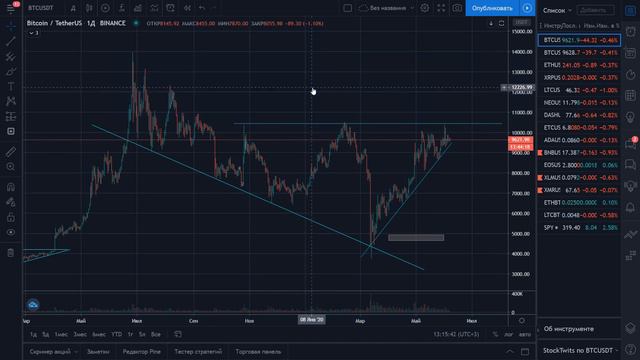640x360 pixels.
Task: Open the Список watchlist dropdown
Action: [x=557, y=10]
